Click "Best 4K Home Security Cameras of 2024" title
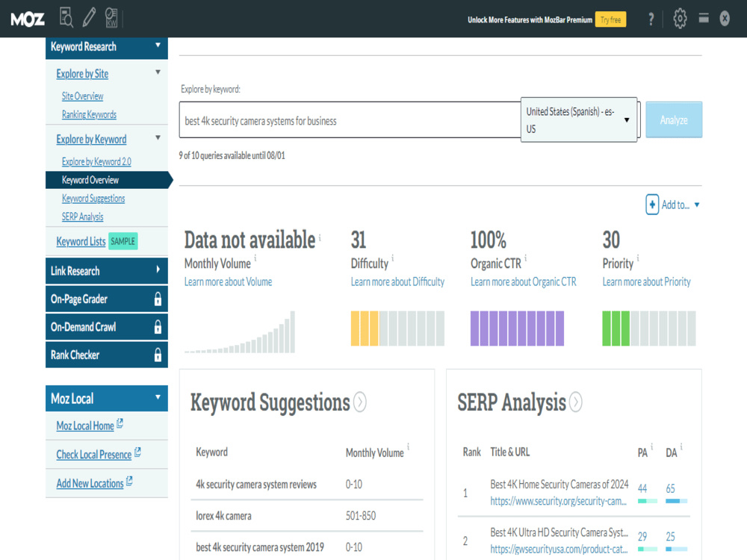747x560 pixels. [x=560, y=485]
